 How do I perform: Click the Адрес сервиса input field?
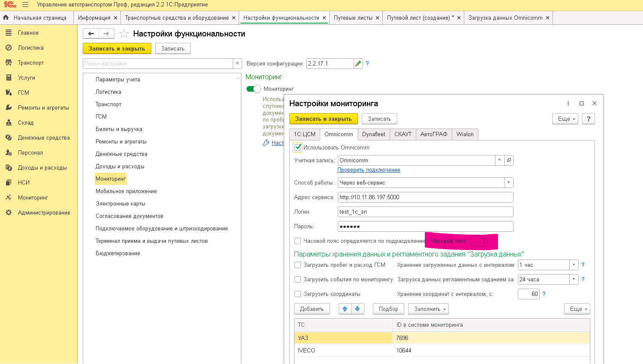[x=425, y=197]
